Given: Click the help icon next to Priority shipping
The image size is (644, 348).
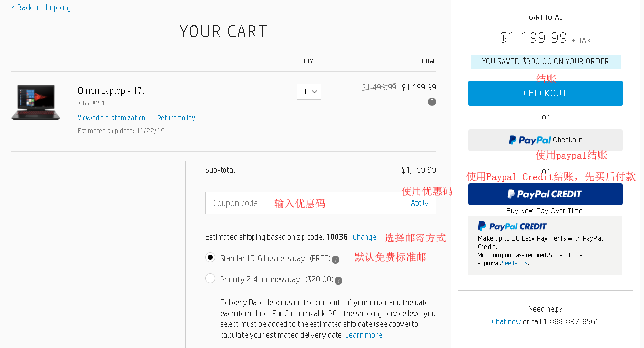Looking at the screenshot, I should click(338, 281).
